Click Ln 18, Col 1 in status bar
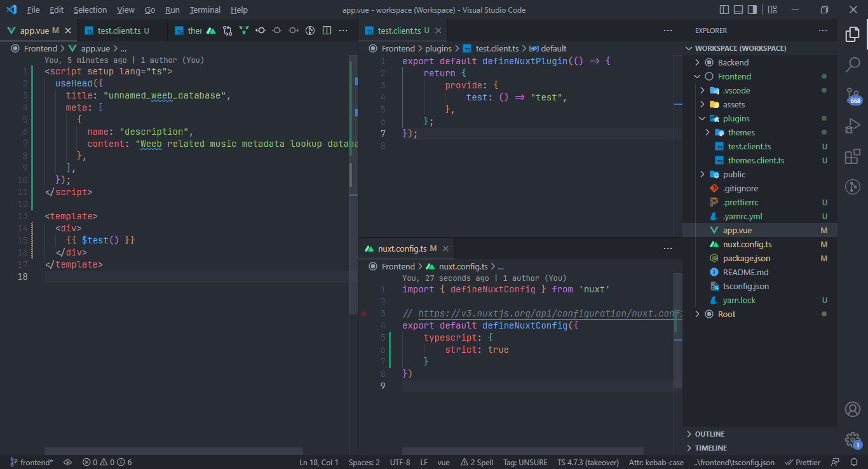Screen dimensions: 868x469 [319, 463]
